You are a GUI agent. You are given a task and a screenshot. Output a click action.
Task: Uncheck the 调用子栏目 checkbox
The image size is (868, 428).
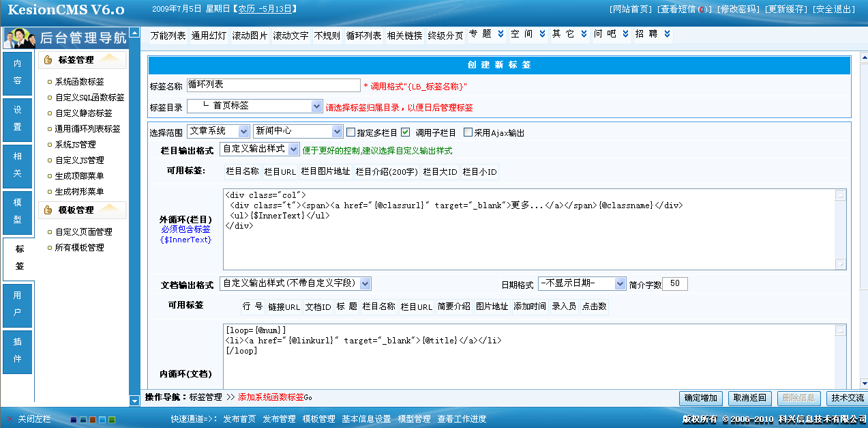coord(406,132)
